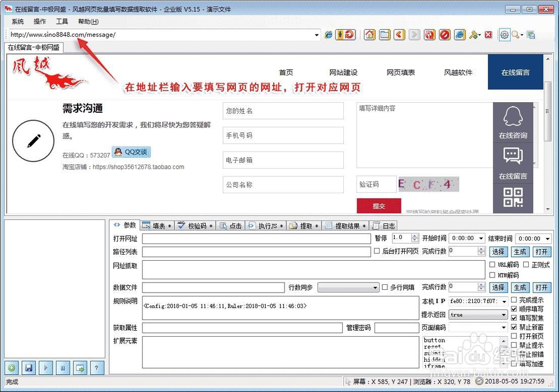The width and height of the screenshot is (559, 392).
Task: Click 网页填表 navigation link
Action: point(401,72)
